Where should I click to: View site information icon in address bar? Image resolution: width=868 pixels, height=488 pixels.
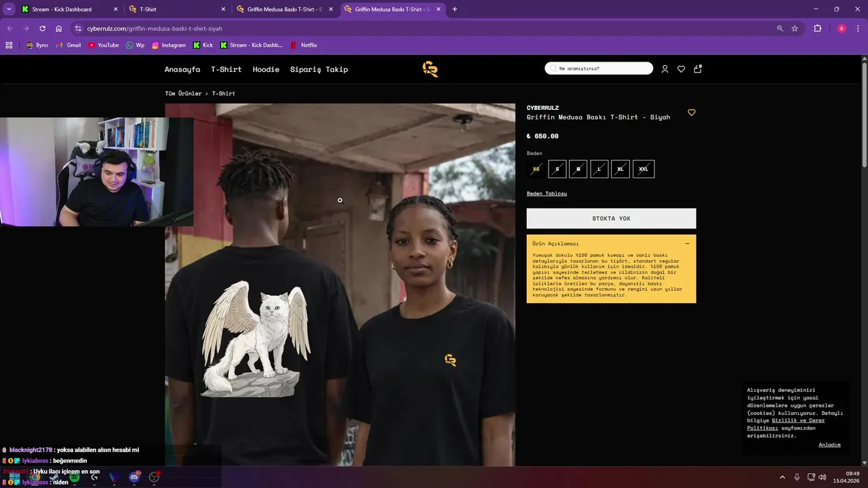pos(78,28)
